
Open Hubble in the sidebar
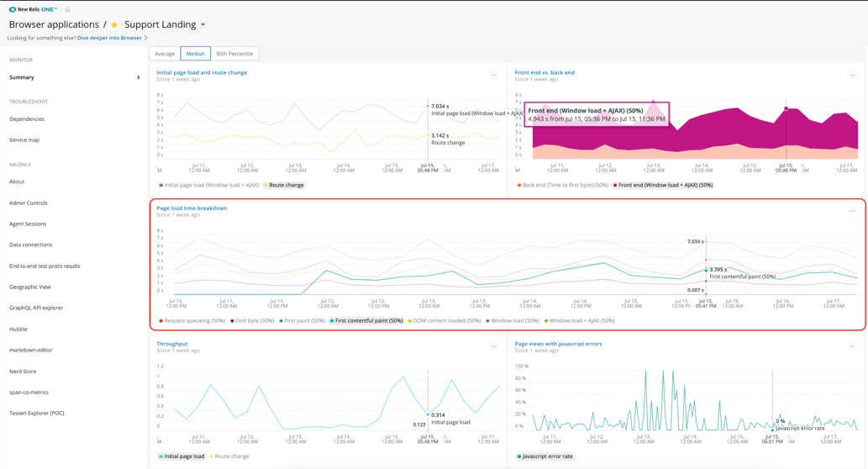click(x=18, y=329)
